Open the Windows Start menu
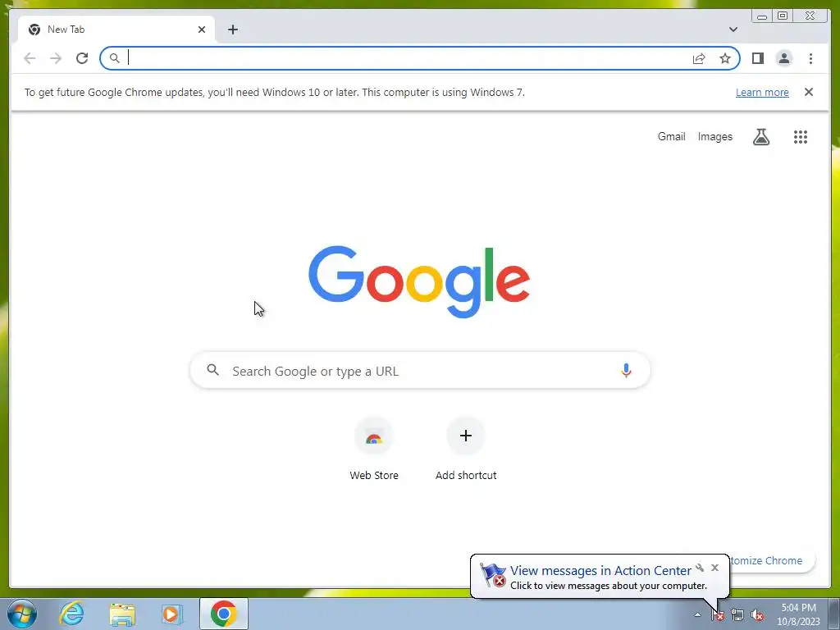Viewport: 840px width, 630px height. click(22, 614)
